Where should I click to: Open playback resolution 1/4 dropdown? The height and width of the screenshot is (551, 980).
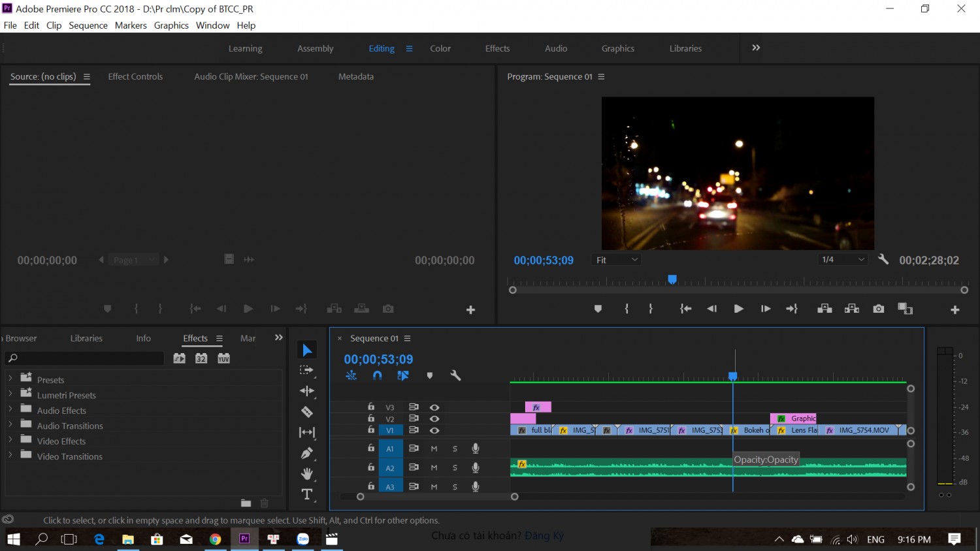pyautogui.click(x=843, y=260)
